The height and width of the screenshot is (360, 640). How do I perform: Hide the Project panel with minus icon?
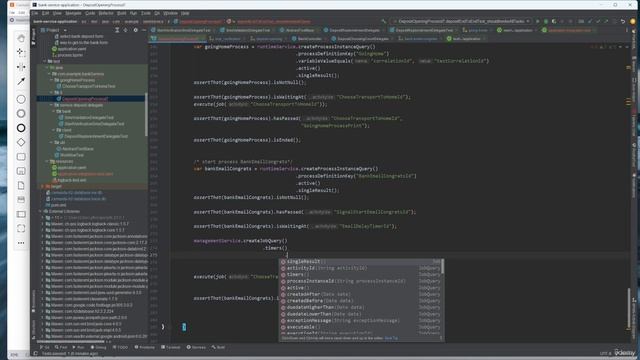(x=144, y=30)
